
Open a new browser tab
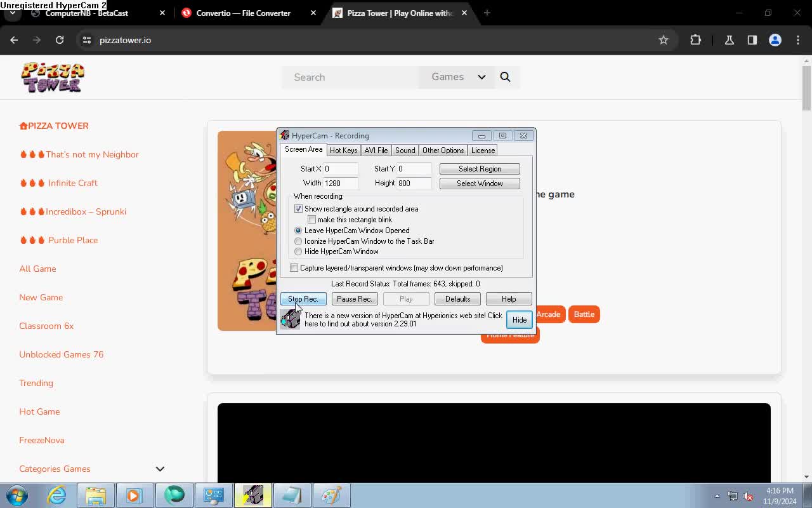click(x=487, y=13)
